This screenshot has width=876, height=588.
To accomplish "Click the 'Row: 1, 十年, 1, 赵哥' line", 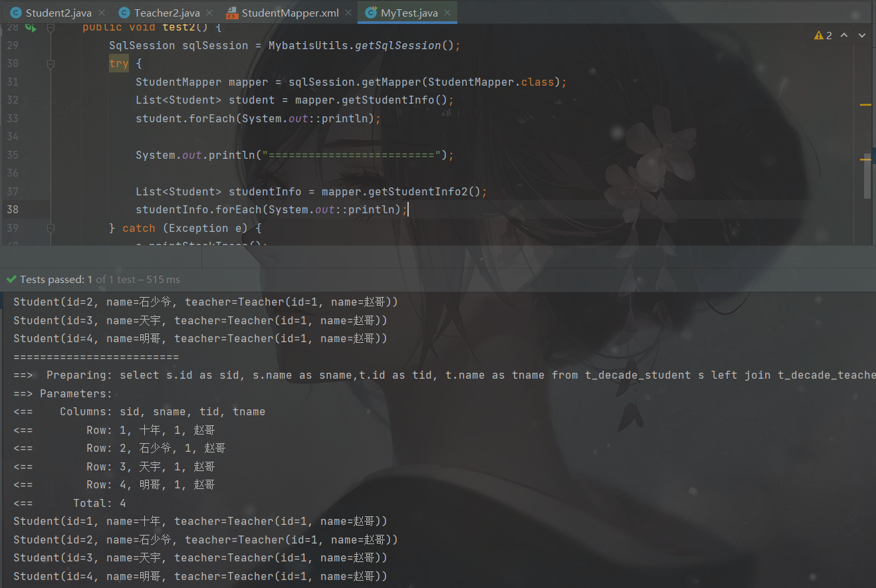I will tap(151, 430).
